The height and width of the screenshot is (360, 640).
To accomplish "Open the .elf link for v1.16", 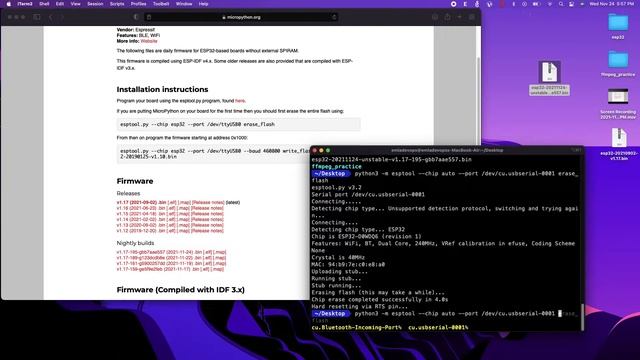I will tap(171, 208).
